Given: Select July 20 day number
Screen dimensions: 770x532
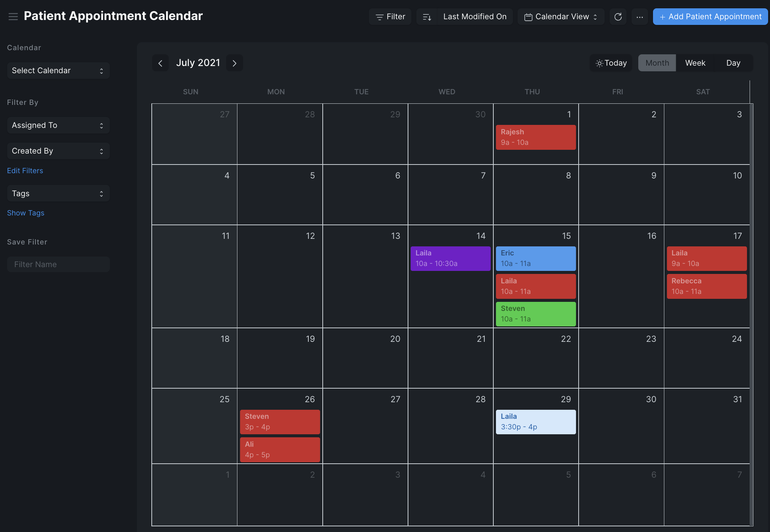Looking at the screenshot, I should click(x=395, y=339).
